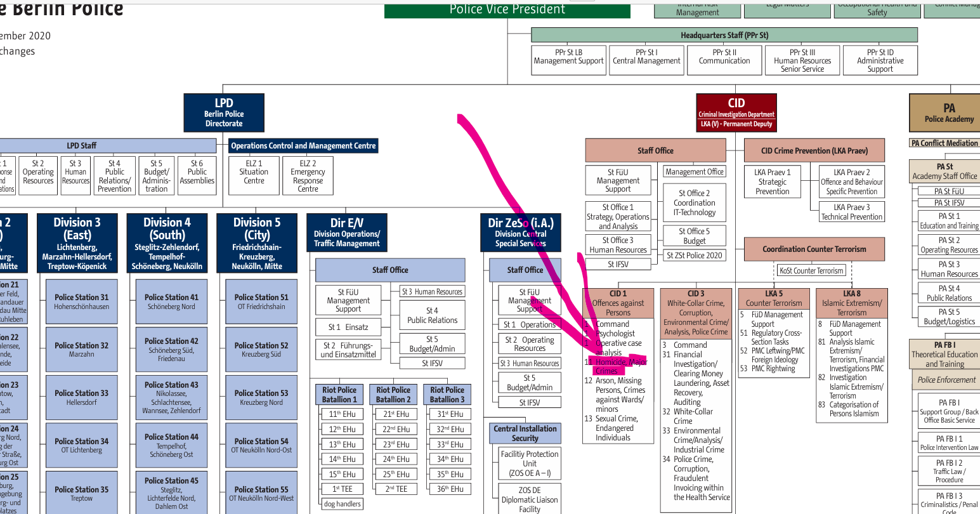Click the green Police Vice President box
The image size is (980, 514).
click(507, 10)
